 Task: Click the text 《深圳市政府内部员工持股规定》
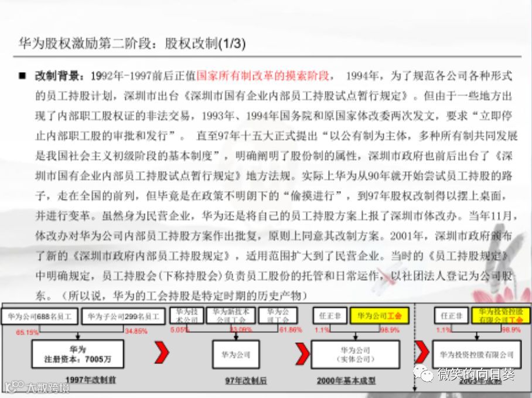click(x=152, y=256)
